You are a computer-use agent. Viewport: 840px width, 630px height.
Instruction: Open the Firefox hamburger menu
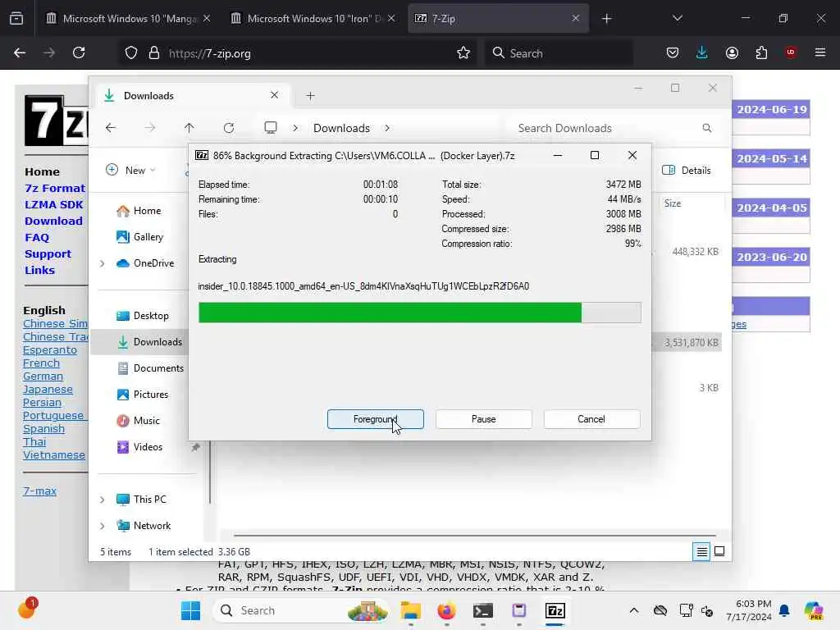tap(820, 53)
